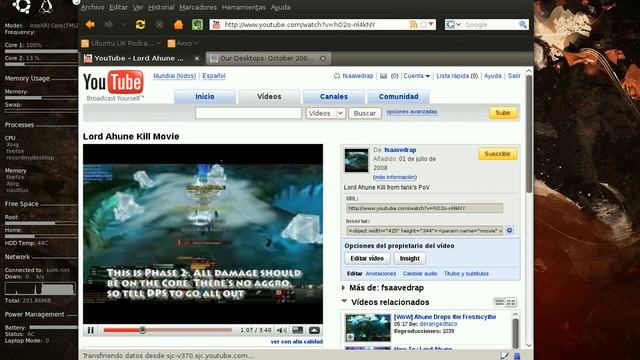
Task: Open the Lista rápida (0) link
Action: [457, 76]
